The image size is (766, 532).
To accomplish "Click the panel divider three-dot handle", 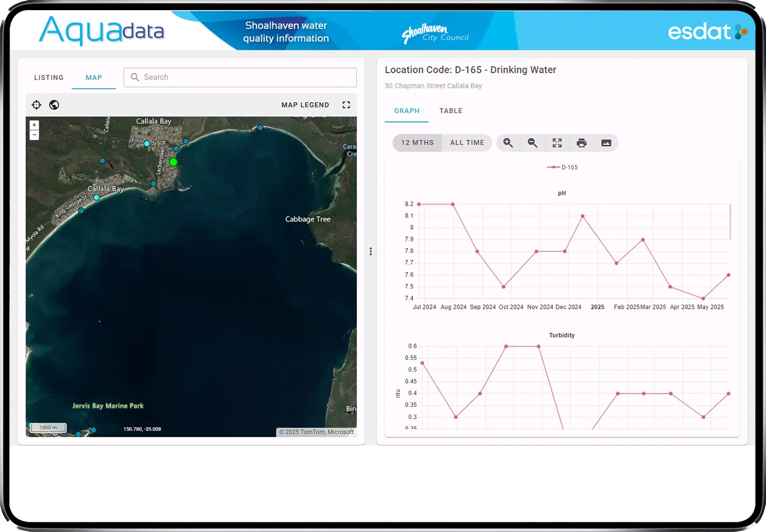I will (x=371, y=251).
